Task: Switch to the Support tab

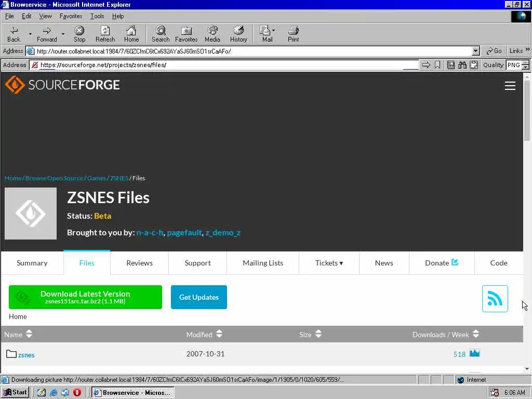Action: coord(197,263)
